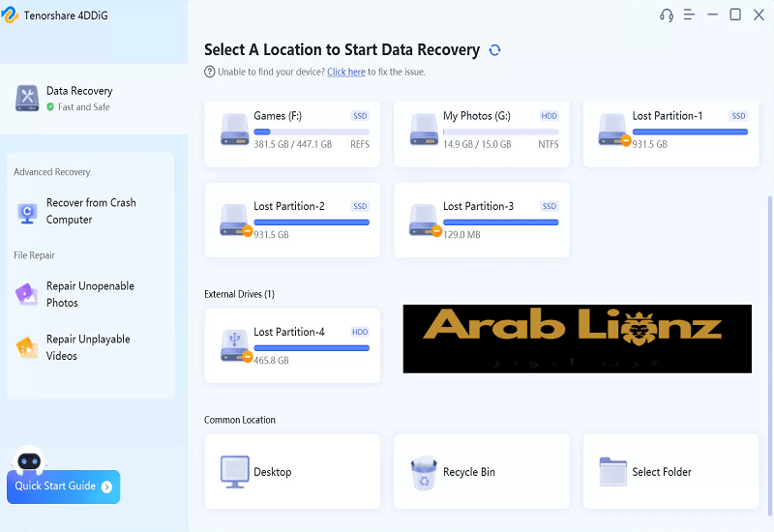Click the Desktop monitor icon
Screen dimensions: 774x532
[234, 472]
